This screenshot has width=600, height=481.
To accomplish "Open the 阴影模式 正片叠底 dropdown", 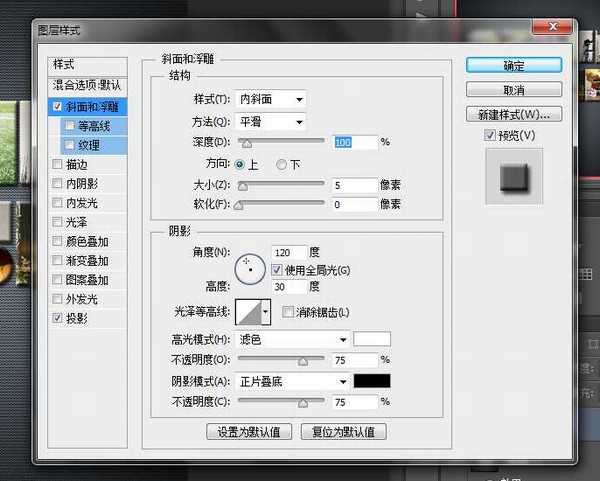I will click(292, 381).
